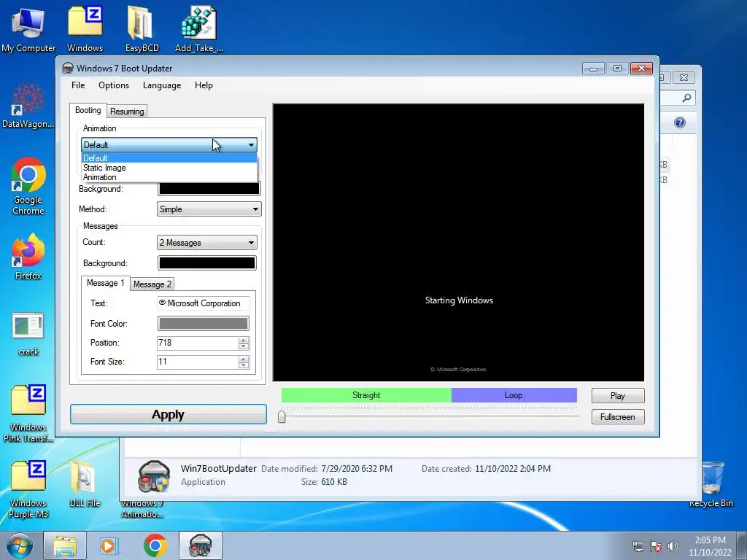Open Chrome from the taskbar
The image size is (747, 560).
(155, 545)
